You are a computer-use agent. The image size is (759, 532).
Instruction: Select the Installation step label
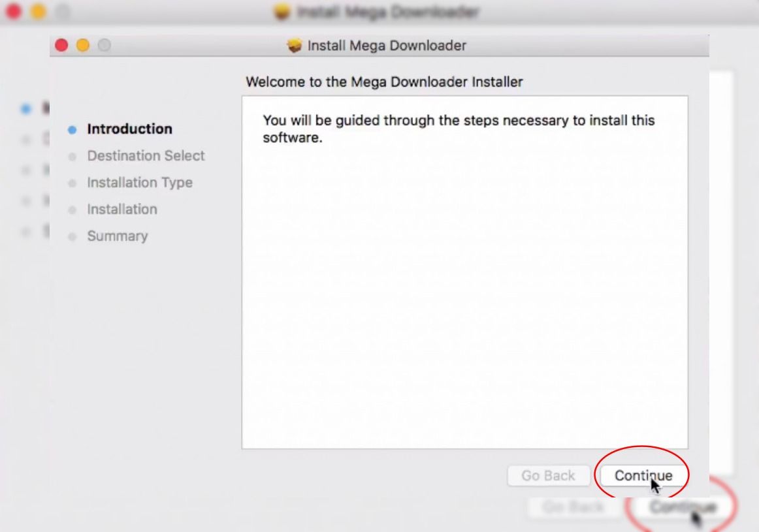pyautogui.click(x=122, y=210)
